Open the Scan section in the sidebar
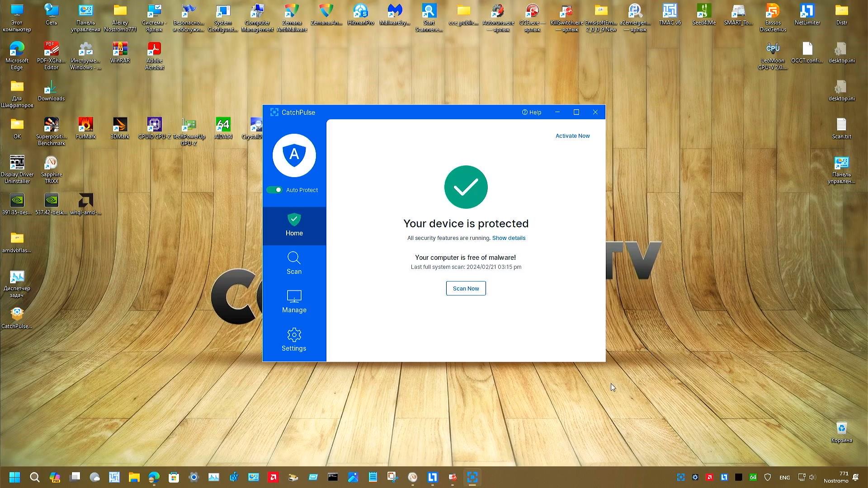The image size is (868, 488). click(x=294, y=263)
